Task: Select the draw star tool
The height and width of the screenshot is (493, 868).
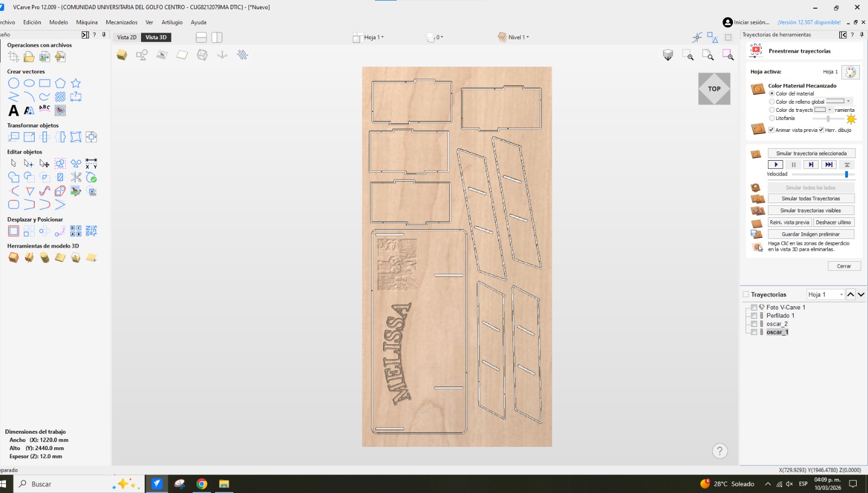Action: click(76, 83)
